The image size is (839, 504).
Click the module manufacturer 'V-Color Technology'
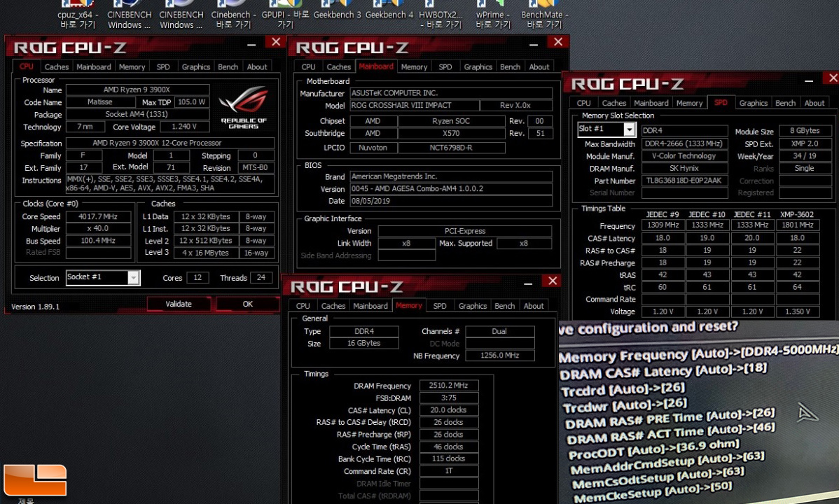(x=684, y=155)
